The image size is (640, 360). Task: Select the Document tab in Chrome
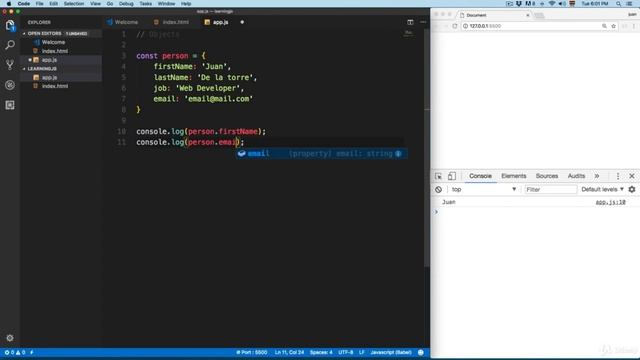(x=495, y=15)
